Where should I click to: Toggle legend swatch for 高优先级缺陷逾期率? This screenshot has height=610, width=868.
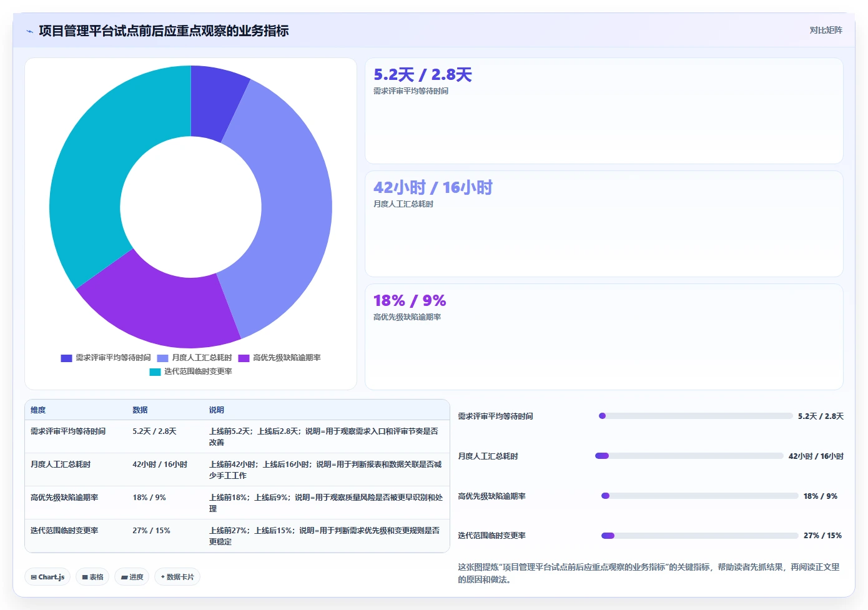(244, 358)
